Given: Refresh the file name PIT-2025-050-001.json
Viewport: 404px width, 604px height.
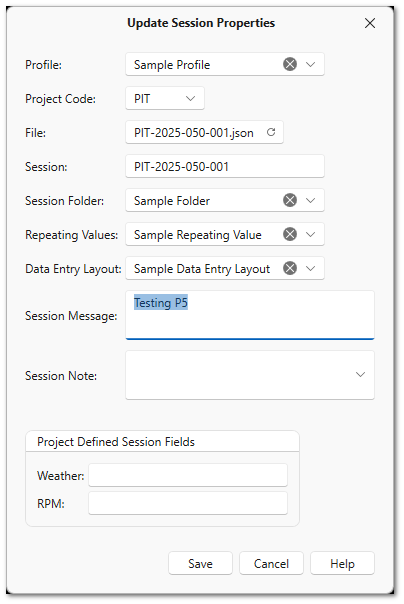Looking at the screenshot, I should (271, 132).
